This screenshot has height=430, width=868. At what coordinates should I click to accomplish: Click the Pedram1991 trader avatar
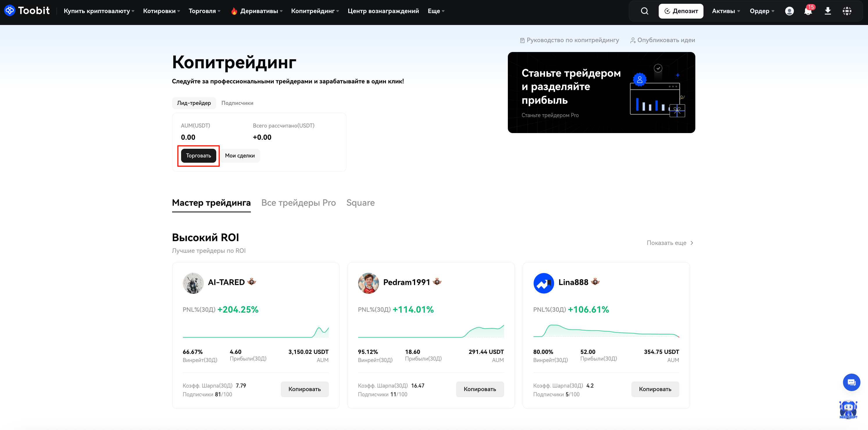pos(368,283)
